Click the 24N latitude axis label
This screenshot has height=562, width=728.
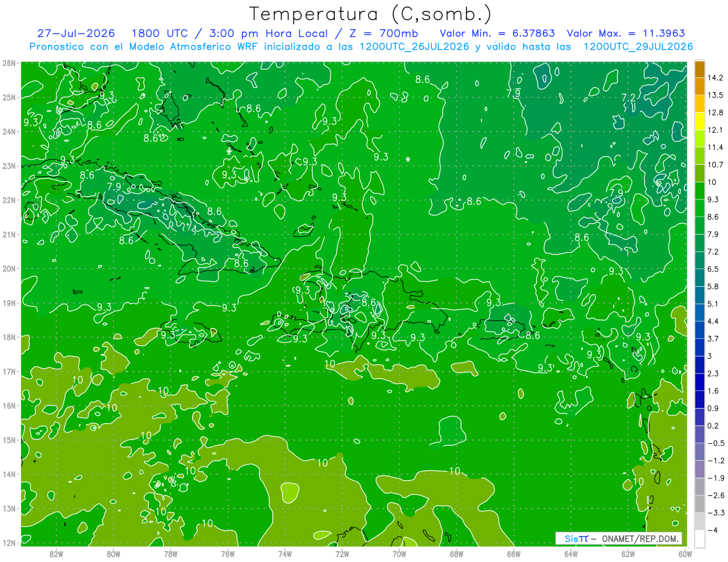9,132
